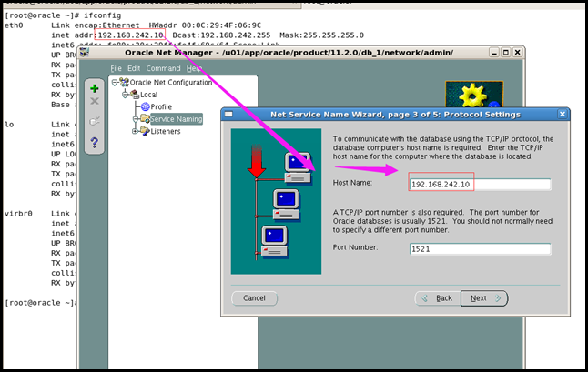Click the Next button in wizard
The height and width of the screenshot is (372, 588).
click(484, 298)
